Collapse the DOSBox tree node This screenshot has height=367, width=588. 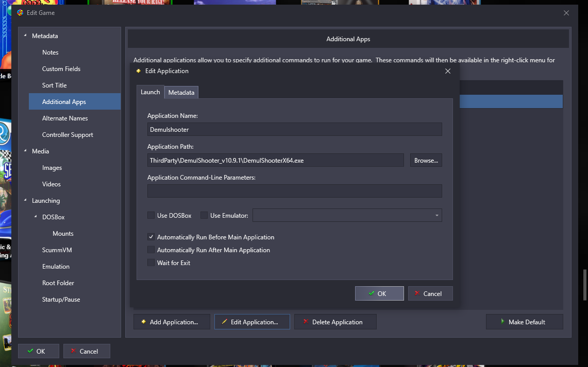(36, 217)
